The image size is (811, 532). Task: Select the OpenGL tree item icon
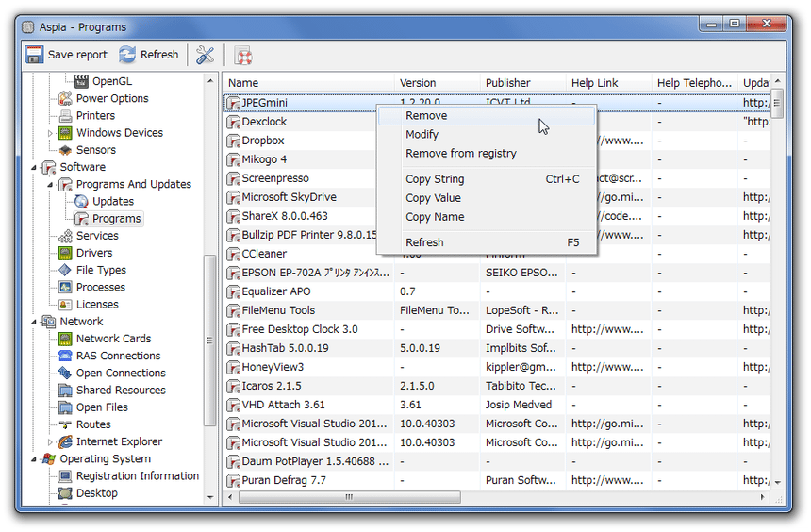81,81
